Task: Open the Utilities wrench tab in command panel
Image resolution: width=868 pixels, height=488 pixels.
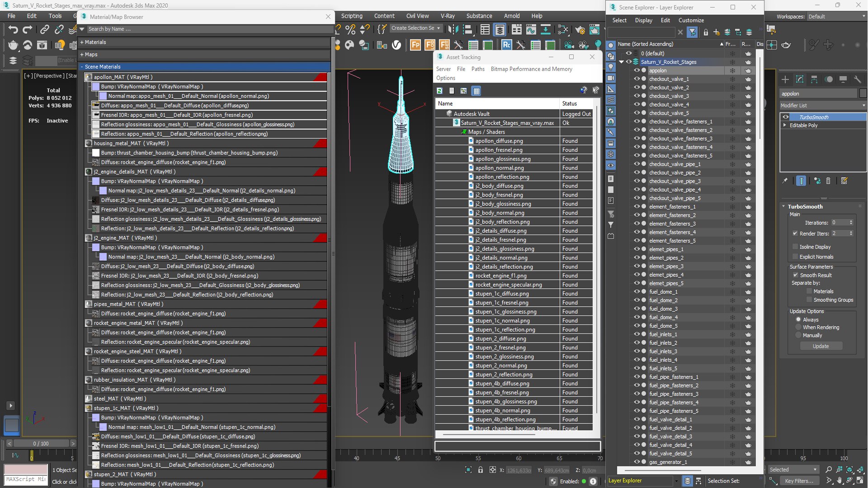Action: click(x=858, y=80)
